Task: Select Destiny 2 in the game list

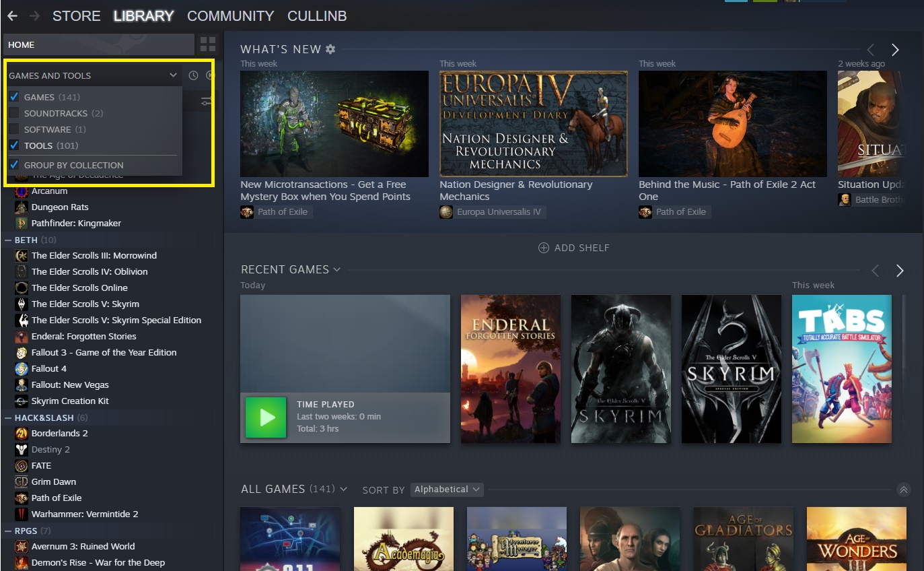Action: (50, 450)
